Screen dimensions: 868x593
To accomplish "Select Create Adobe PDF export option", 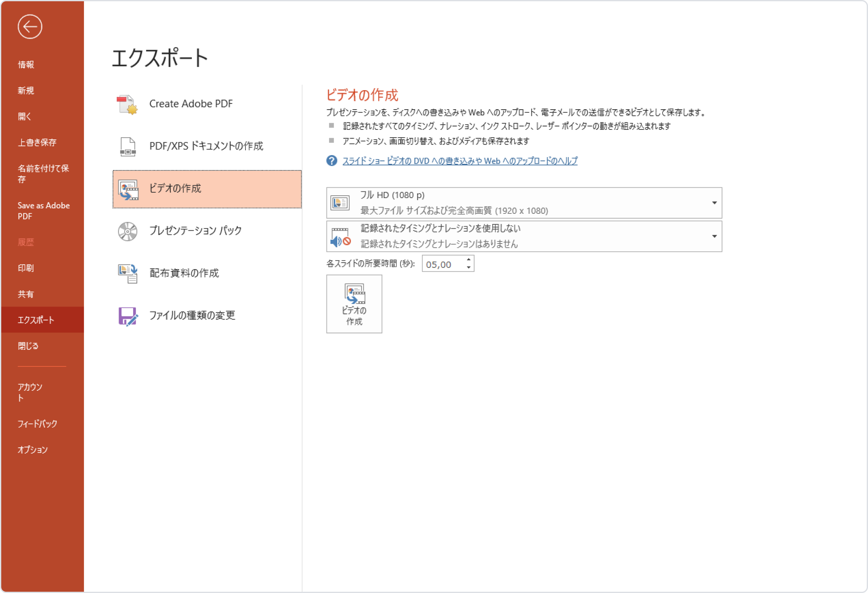I will click(207, 104).
